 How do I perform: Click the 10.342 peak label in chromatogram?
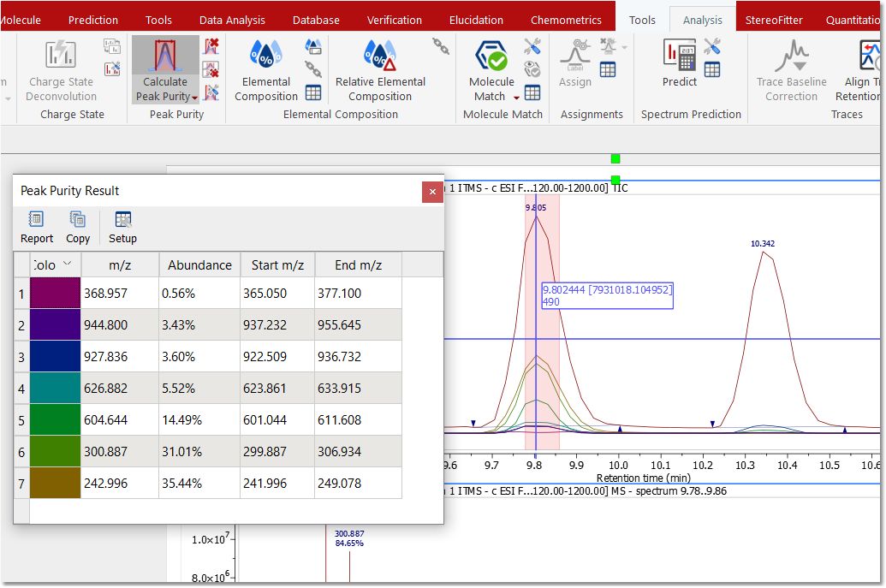[x=762, y=243]
